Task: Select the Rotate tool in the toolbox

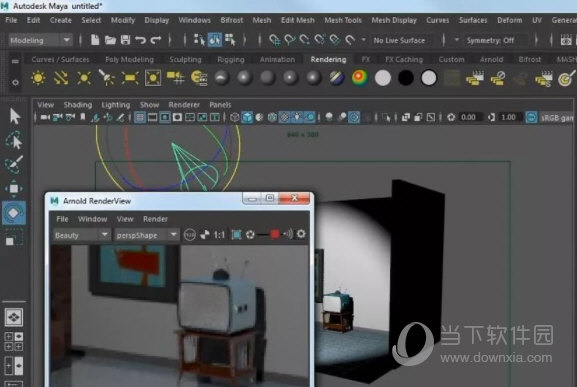Action: coord(14,213)
